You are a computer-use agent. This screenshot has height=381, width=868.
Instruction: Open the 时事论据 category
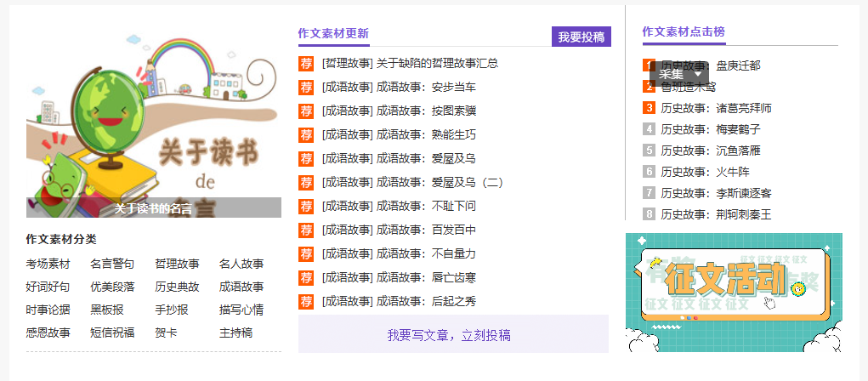[48, 310]
